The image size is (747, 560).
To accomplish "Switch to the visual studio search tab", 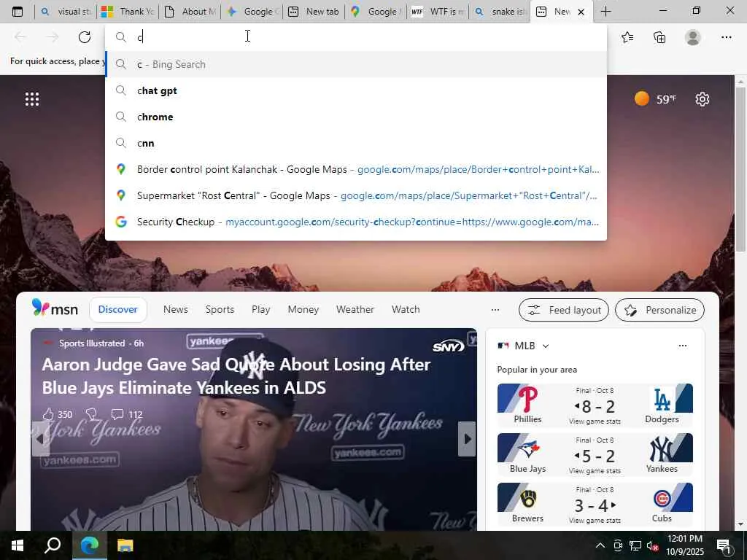I will pyautogui.click(x=66, y=12).
